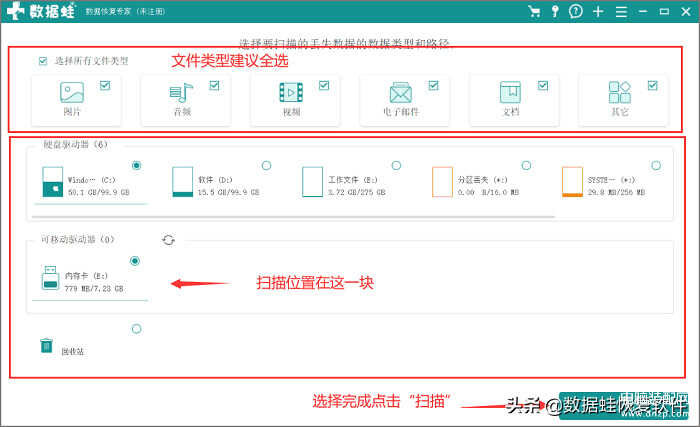Click the horizontal scrollbar under hard drives

point(294,217)
